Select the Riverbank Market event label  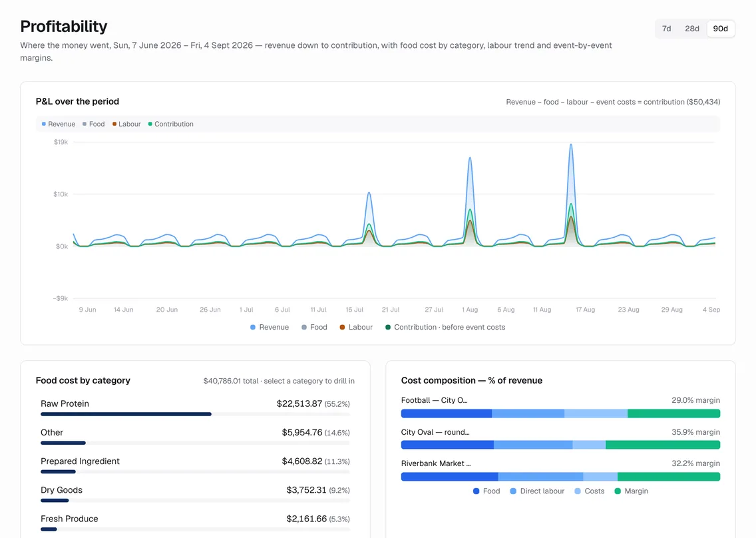click(x=436, y=463)
